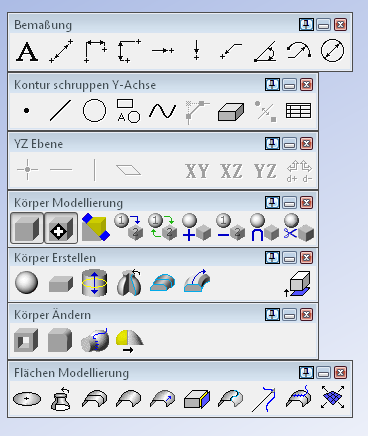Open the shapes and text tool (rectangle, A, circle)
The width and height of the screenshot is (368, 436).
coord(129,111)
